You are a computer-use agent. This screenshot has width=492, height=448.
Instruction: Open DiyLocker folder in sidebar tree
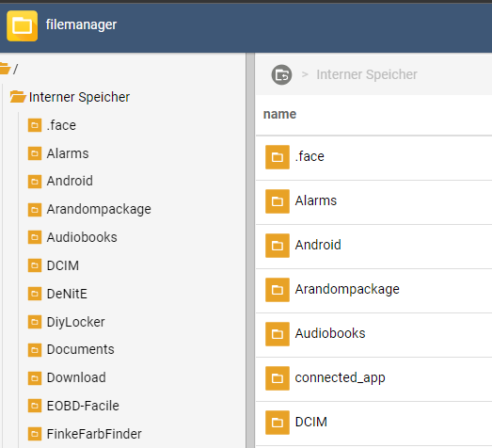click(75, 322)
